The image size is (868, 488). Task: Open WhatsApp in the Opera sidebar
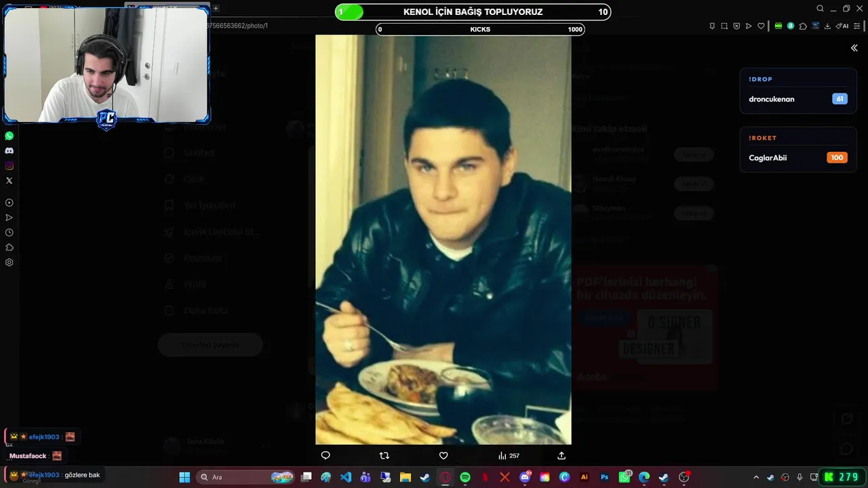[9, 136]
